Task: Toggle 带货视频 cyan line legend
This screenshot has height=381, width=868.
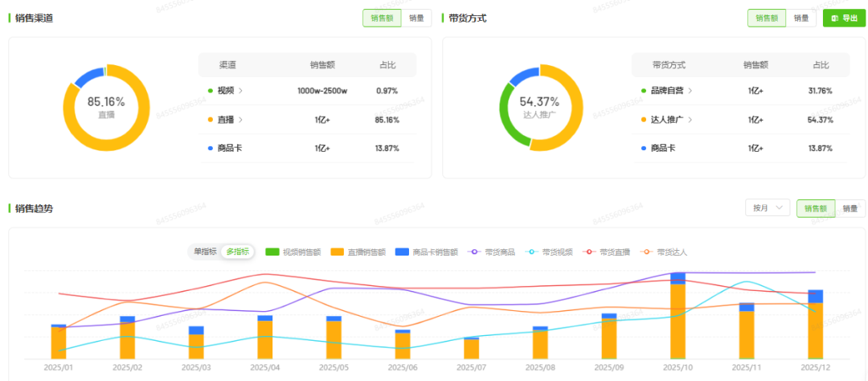Action: 532,252
